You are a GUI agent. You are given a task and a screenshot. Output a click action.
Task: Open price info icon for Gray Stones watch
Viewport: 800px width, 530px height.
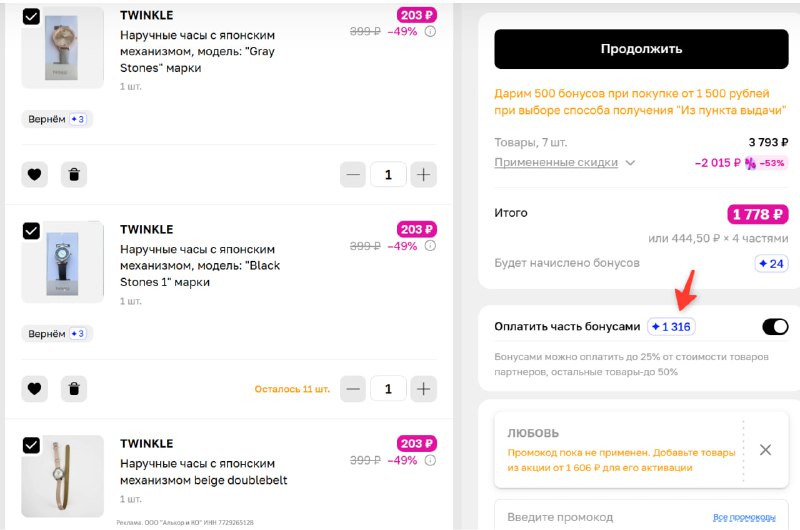pos(430,31)
